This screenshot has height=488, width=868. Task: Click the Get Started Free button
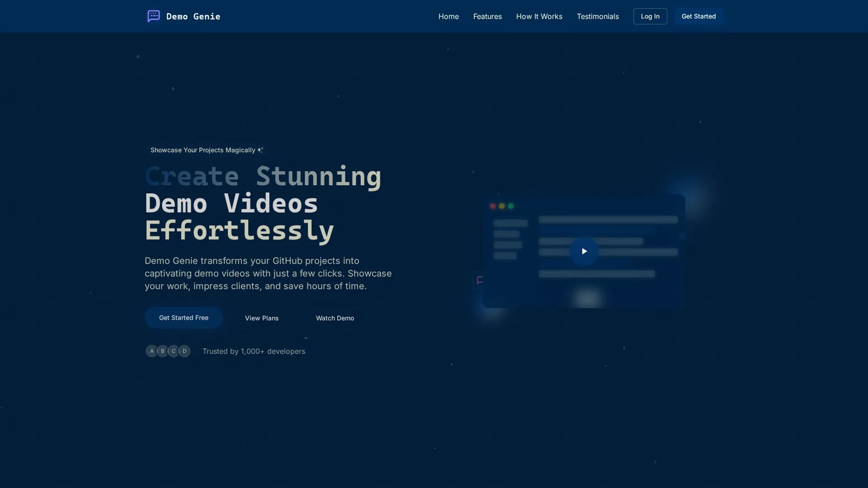point(184,318)
